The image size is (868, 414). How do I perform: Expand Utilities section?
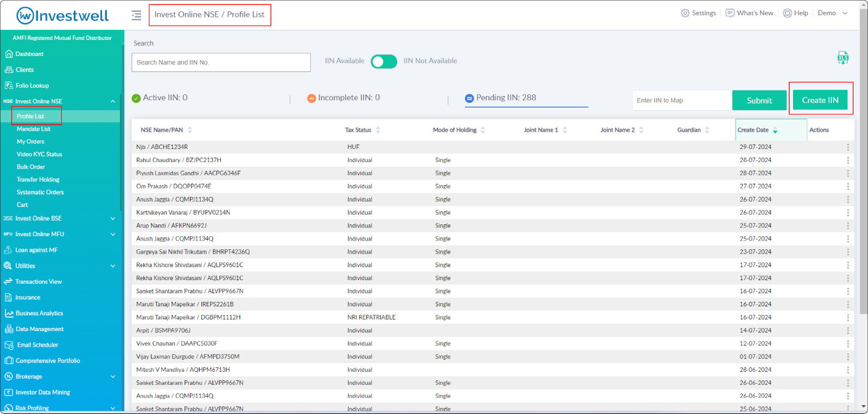113,266
